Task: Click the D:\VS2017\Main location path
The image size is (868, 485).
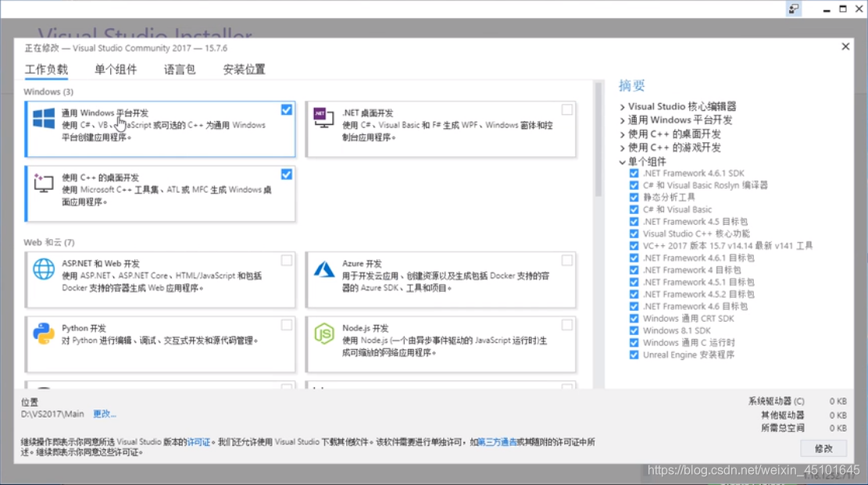Action: click(x=52, y=414)
